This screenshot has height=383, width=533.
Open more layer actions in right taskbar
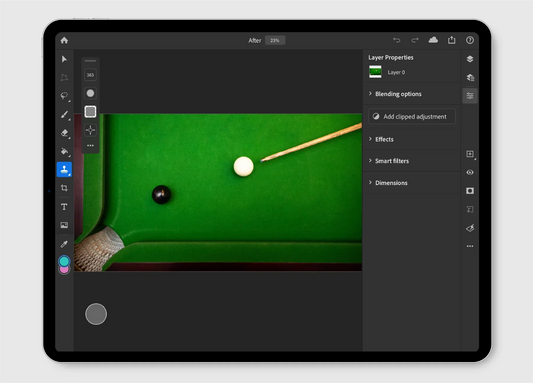(x=470, y=246)
